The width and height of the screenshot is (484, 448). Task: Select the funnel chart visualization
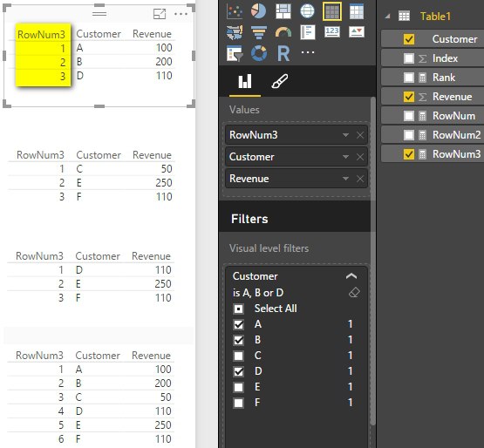pos(259,32)
